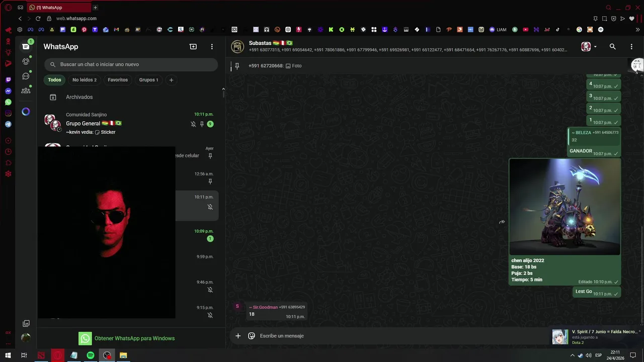
Task: Open own profile picture in sidebar
Action: pyautogui.click(x=26, y=338)
